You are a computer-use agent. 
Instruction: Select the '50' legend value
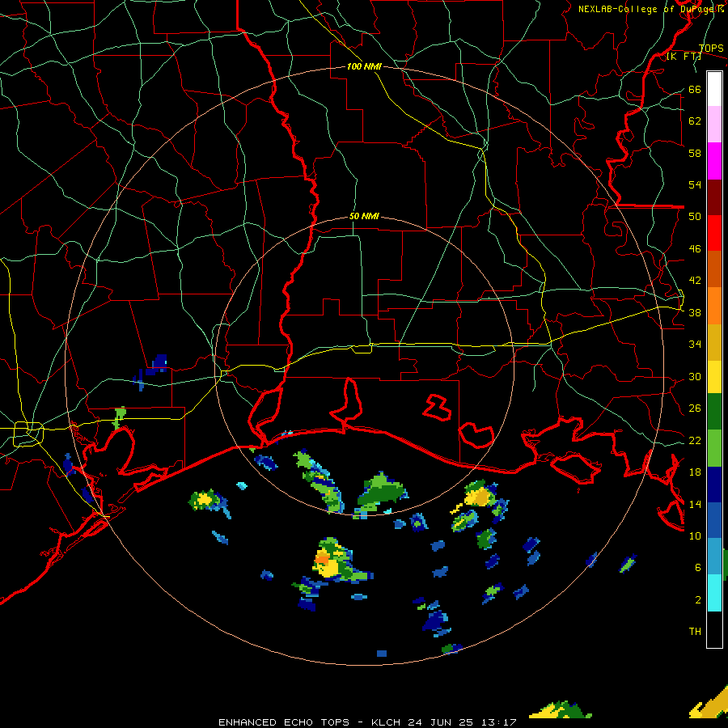(695, 216)
